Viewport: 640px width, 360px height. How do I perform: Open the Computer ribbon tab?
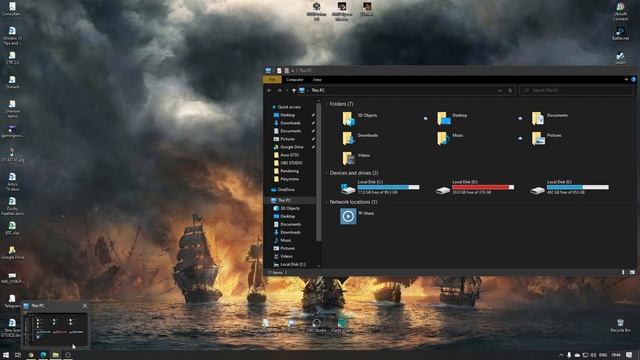point(294,80)
